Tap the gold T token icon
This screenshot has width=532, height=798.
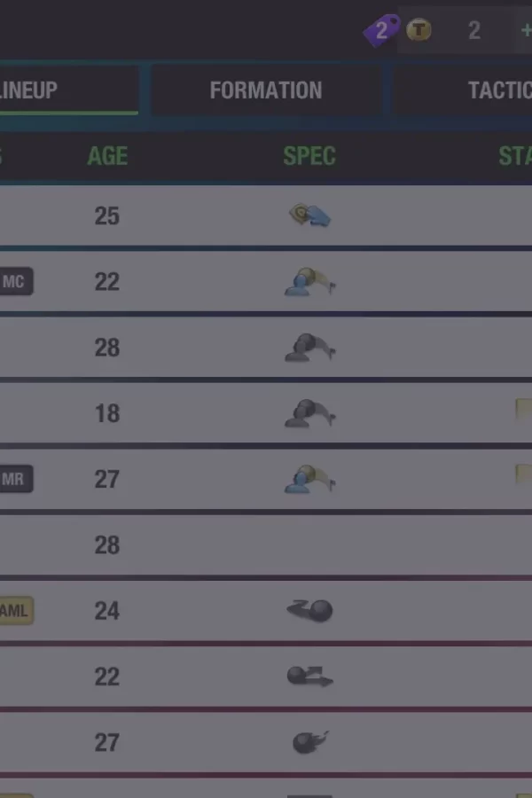419,30
